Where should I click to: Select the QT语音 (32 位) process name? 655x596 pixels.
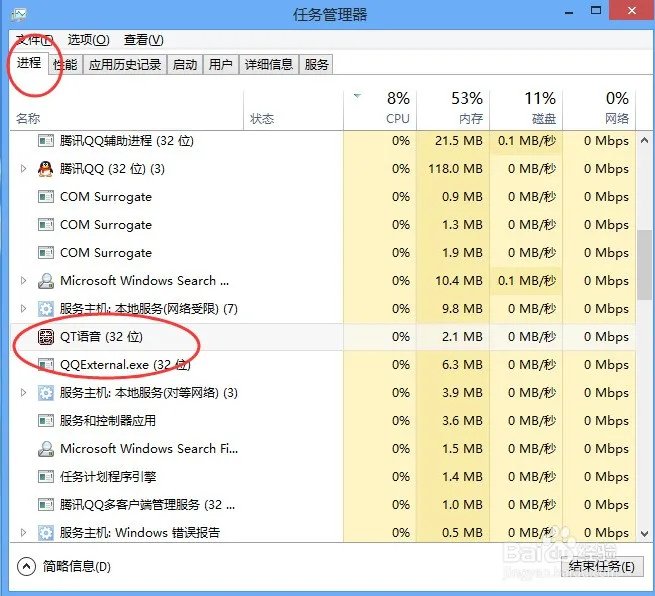pos(102,337)
